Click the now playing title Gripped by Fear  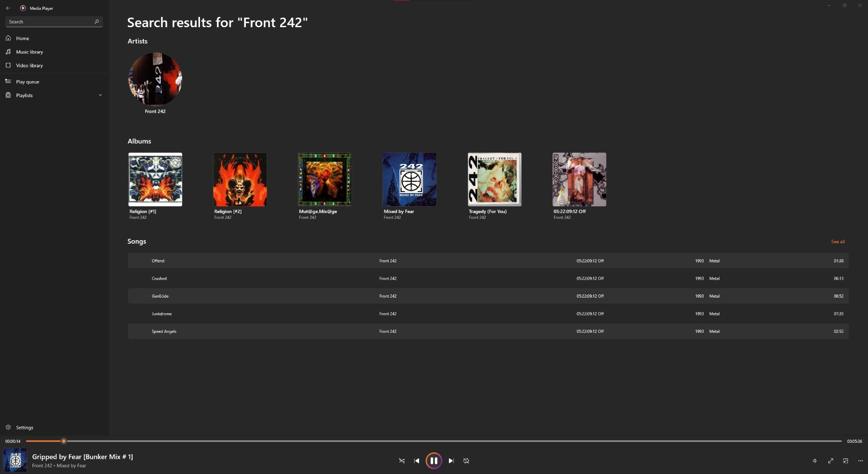click(82, 457)
